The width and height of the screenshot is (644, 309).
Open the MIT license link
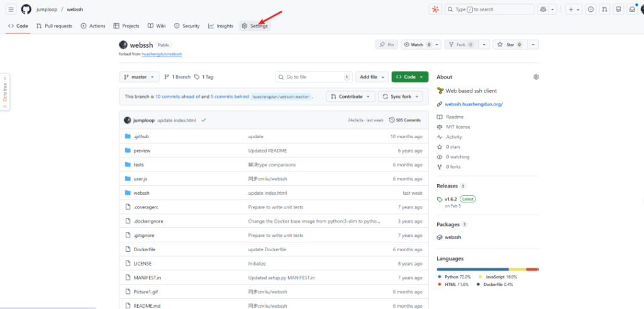click(458, 127)
